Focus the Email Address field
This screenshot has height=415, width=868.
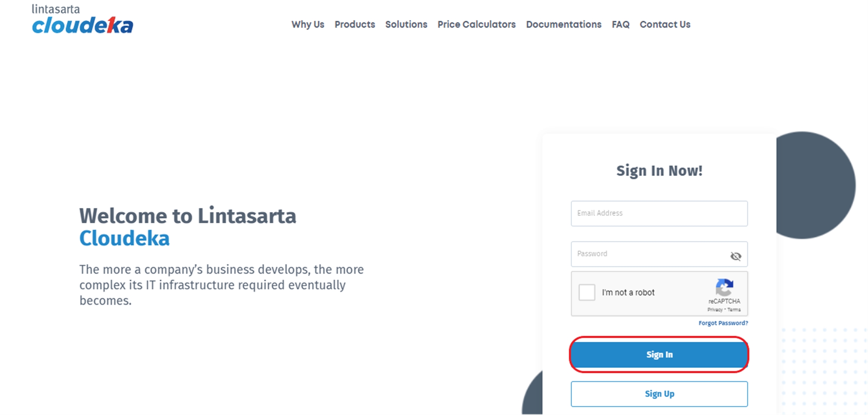click(x=659, y=214)
